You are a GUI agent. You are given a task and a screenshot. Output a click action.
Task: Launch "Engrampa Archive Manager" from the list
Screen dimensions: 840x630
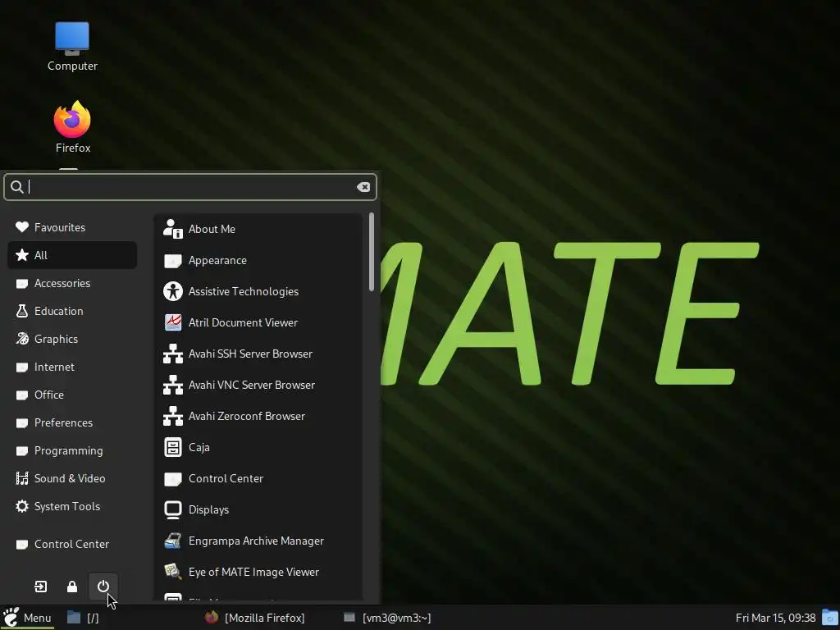258,541
